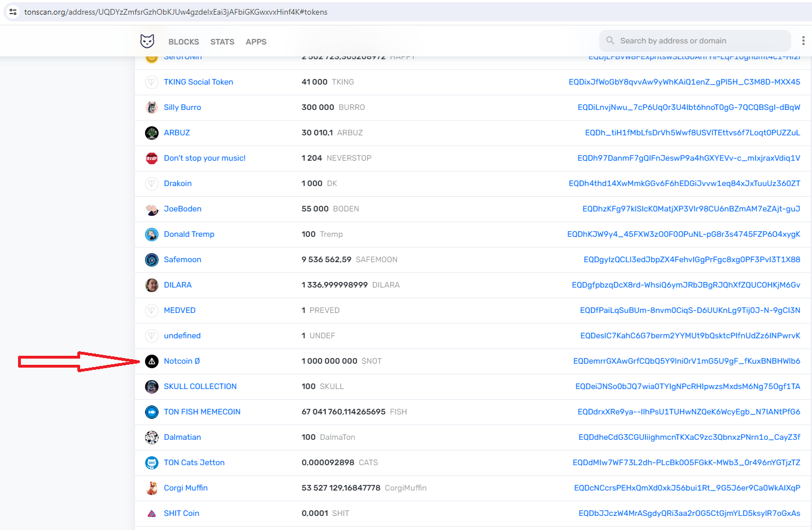
Task: Click the Dalmatian token icon
Action: [x=152, y=438]
